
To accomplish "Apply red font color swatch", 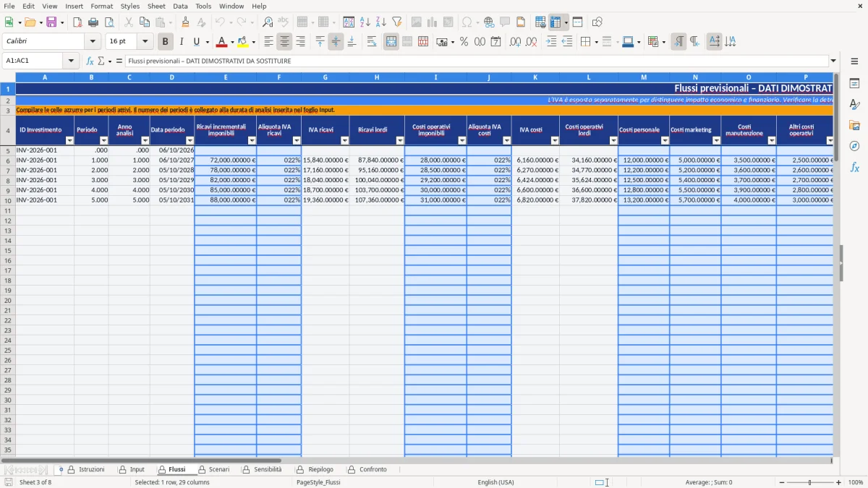I will click(221, 42).
